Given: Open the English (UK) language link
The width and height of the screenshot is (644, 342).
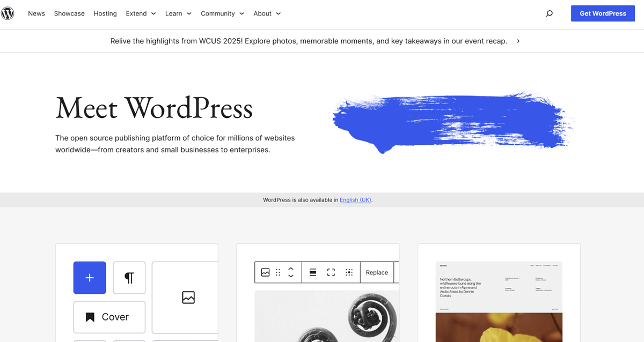Looking at the screenshot, I should [355, 199].
